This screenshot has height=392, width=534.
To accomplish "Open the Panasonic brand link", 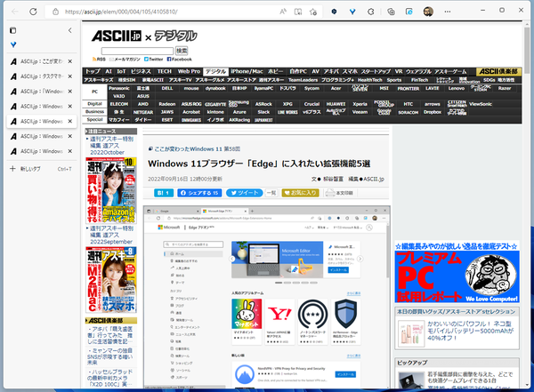I will pyautogui.click(x=119, y=89).
